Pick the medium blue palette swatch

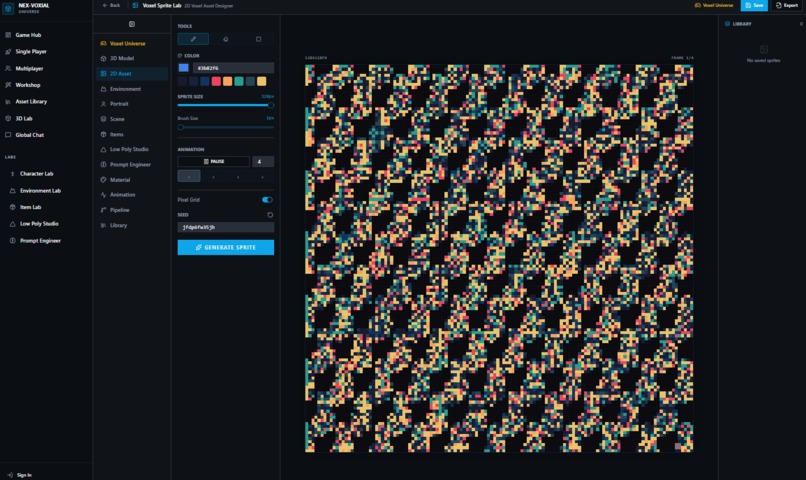point(205,81)
